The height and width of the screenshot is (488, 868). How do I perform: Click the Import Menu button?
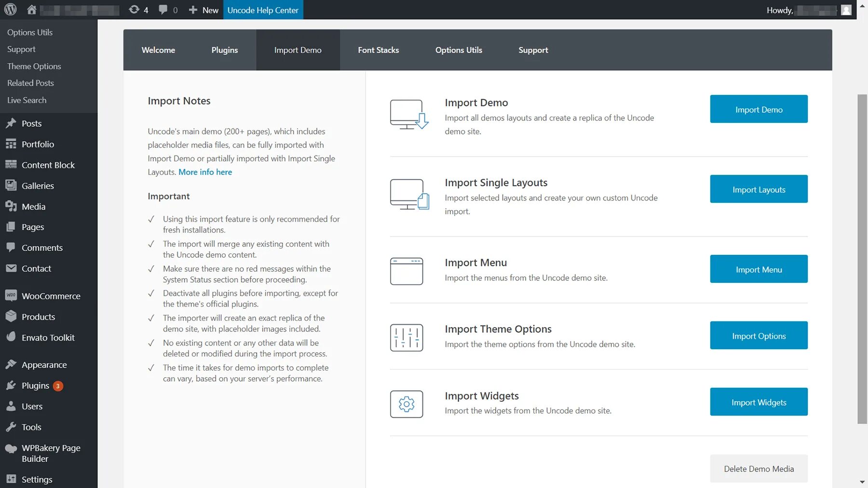pyautogui.click(x=759, y=269)
